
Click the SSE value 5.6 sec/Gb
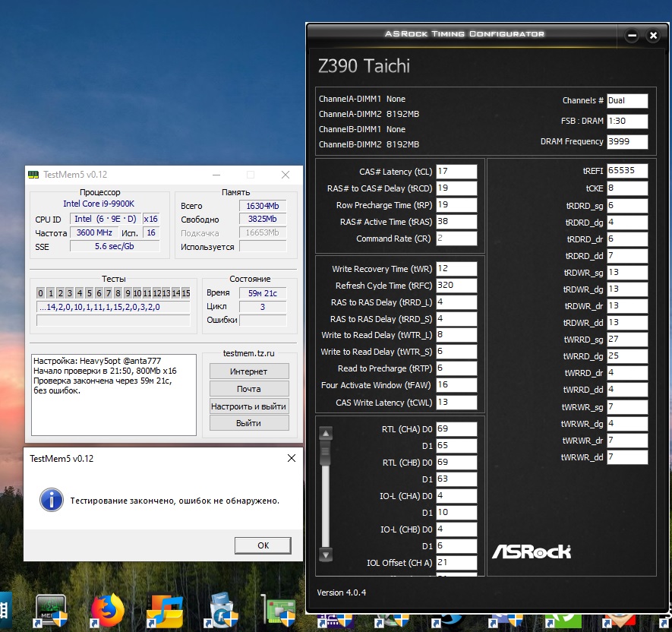(115, 247)
